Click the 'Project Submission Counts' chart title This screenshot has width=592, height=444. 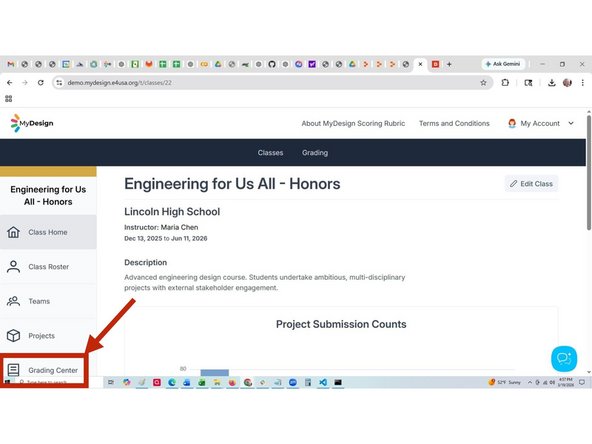coord(341,324)
